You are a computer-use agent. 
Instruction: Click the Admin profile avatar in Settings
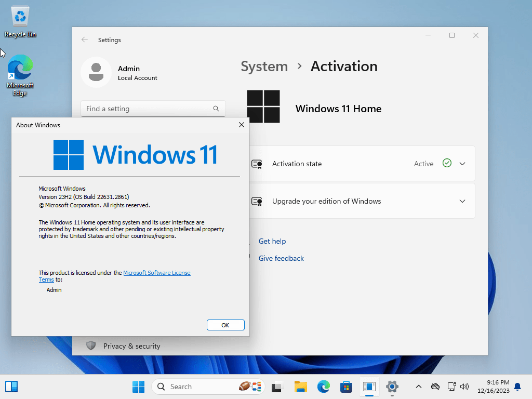tap(96, 72)
